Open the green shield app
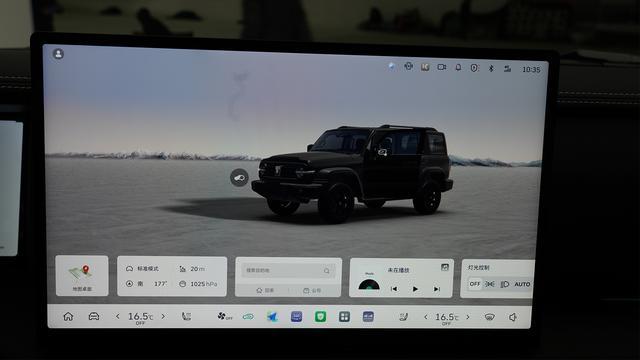This screenshot has height=360, width=640. click(320, 316)
